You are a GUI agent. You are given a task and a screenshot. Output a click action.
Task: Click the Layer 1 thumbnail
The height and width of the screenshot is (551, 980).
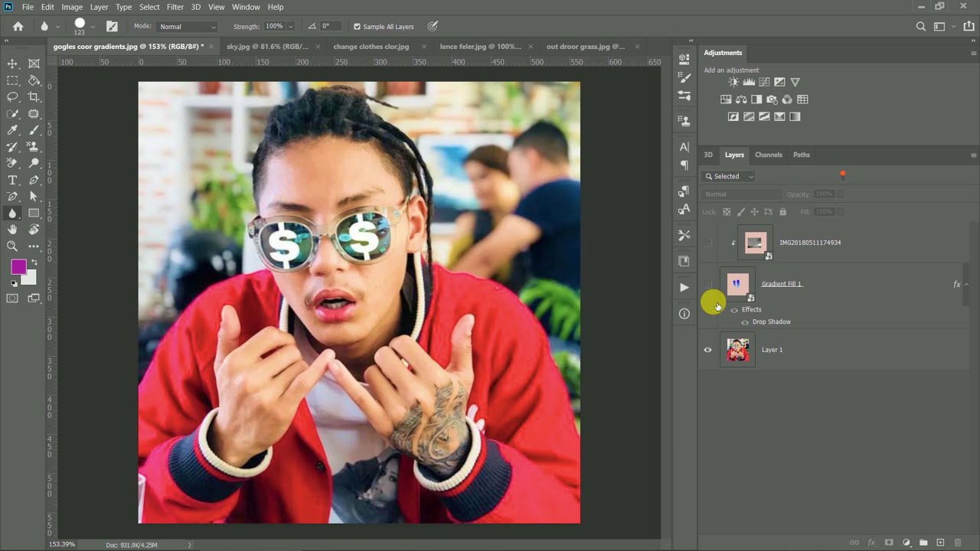click(x=737, y=350)
